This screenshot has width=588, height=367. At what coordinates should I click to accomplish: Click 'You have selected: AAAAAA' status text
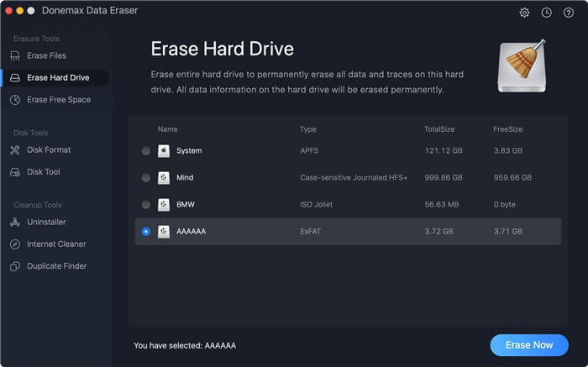(185, 346)
